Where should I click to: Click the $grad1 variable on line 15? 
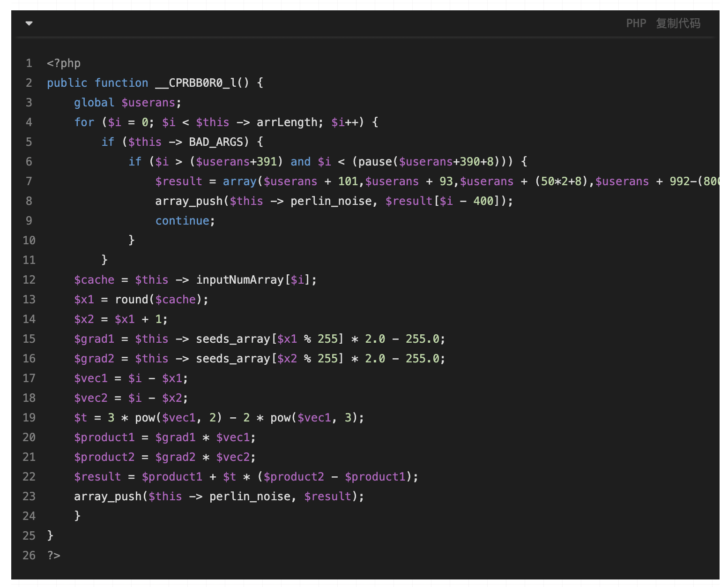(94, 339)
